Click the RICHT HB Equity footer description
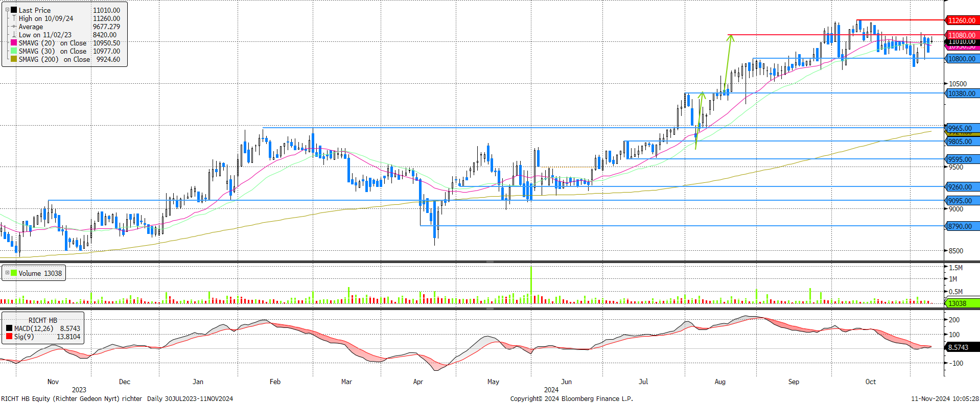980x403 pixels. 117,398
